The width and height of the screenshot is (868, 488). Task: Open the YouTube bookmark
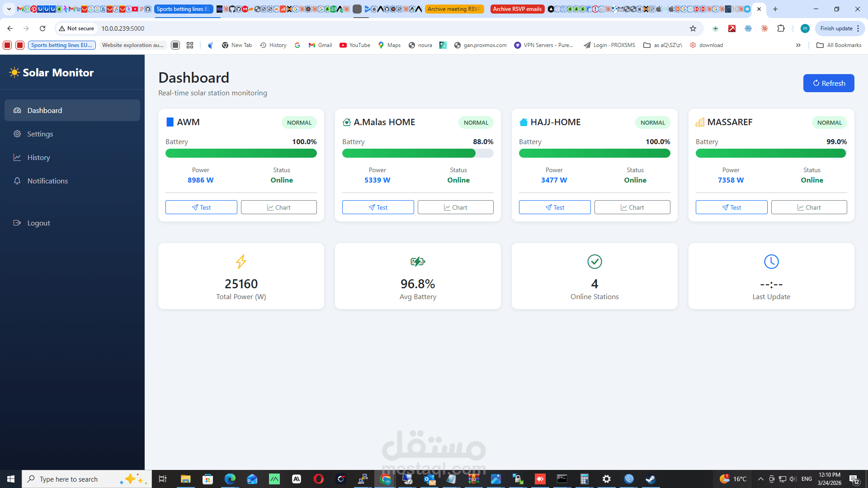(355, 45)
